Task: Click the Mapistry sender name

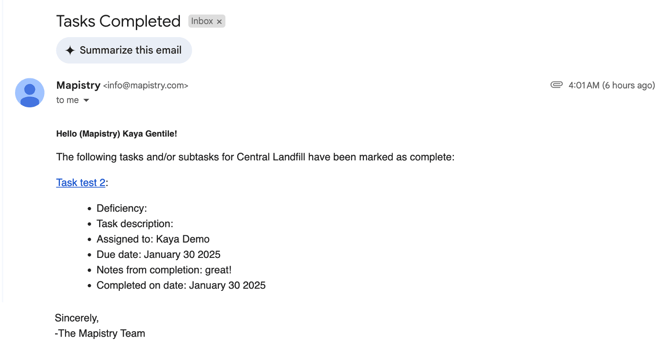Action: (x=78, y=85)
